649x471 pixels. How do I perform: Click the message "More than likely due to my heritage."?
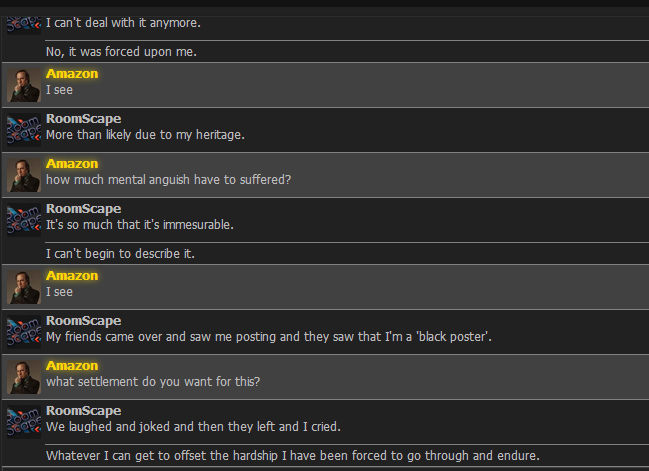click(x=145, y=134)
